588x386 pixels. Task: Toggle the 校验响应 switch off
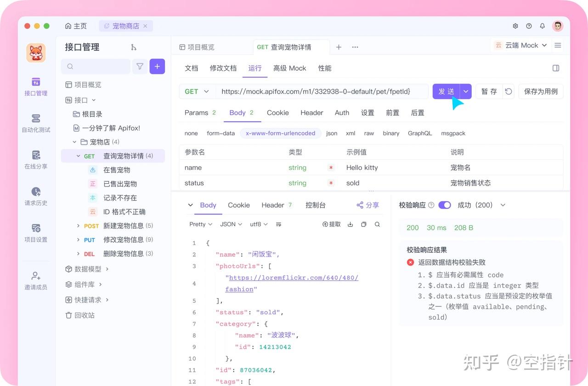444,205
